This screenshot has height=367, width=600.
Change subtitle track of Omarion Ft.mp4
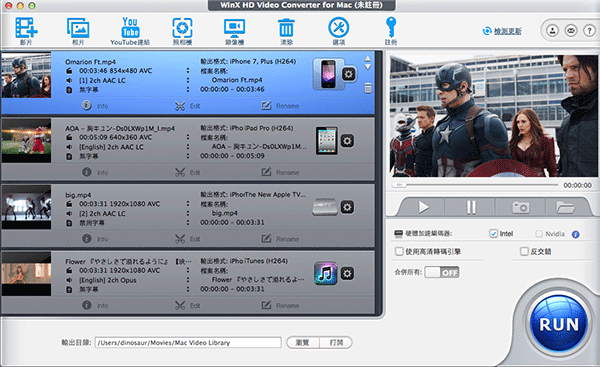pyautogui.click(x=188, y=90)
